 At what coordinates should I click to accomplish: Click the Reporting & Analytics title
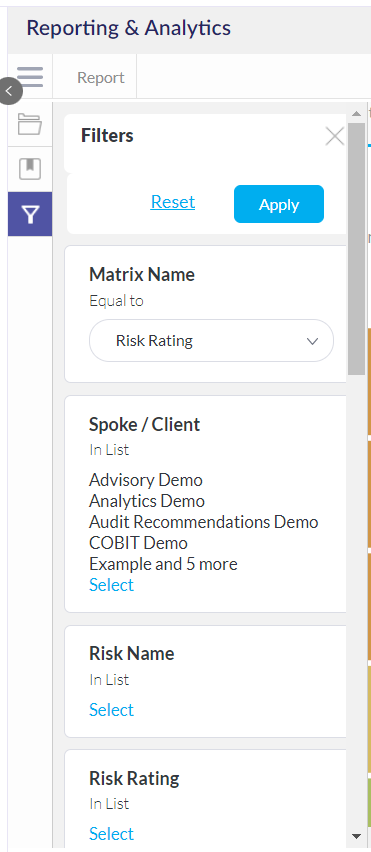(129, 28)
